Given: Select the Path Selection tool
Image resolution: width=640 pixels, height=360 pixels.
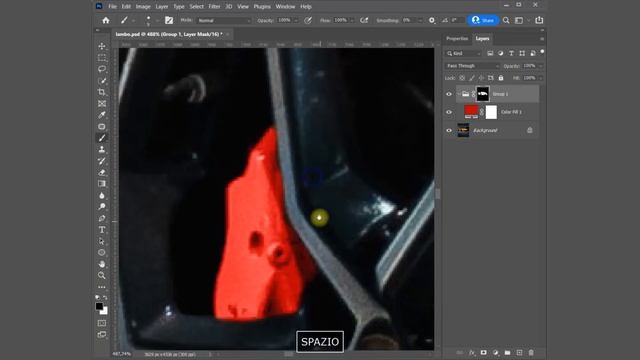Looking at the screenshot, I should (x=102, y=241).
